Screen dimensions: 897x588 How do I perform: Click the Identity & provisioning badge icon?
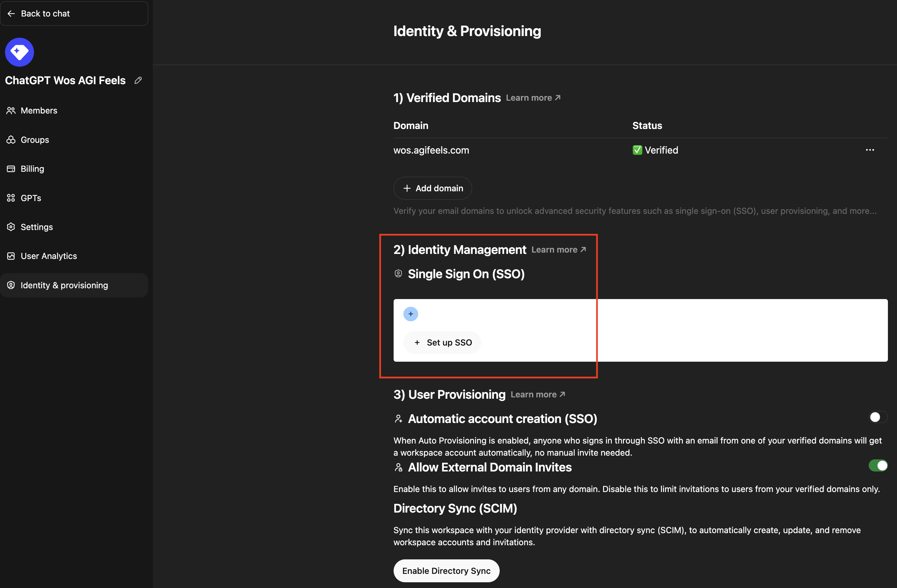coord(11,285)
